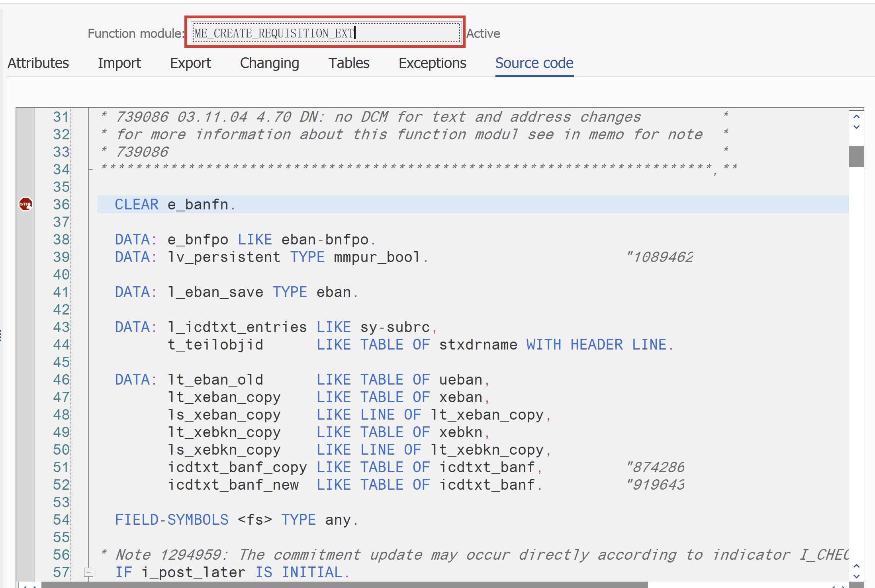The height and width of the screenshot is (588, 875).
Task: Click the bottom-right up chevron of scrollbar
Action: point(856,566)
